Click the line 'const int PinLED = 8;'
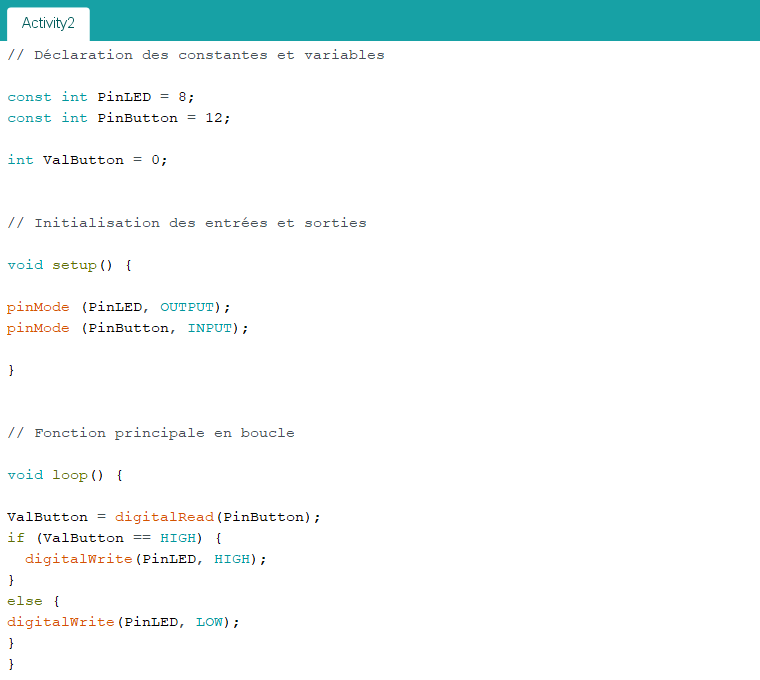 101,97
